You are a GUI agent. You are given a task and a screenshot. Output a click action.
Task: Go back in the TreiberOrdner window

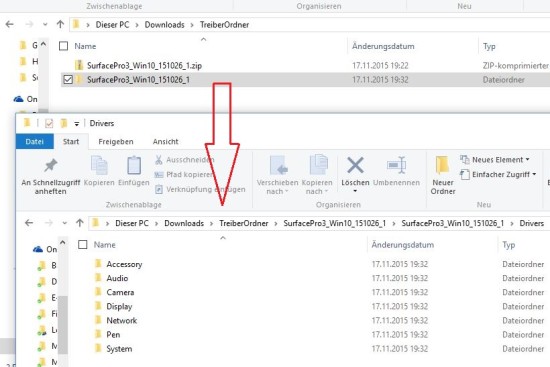pyautogui.click(x=10, y=24)
